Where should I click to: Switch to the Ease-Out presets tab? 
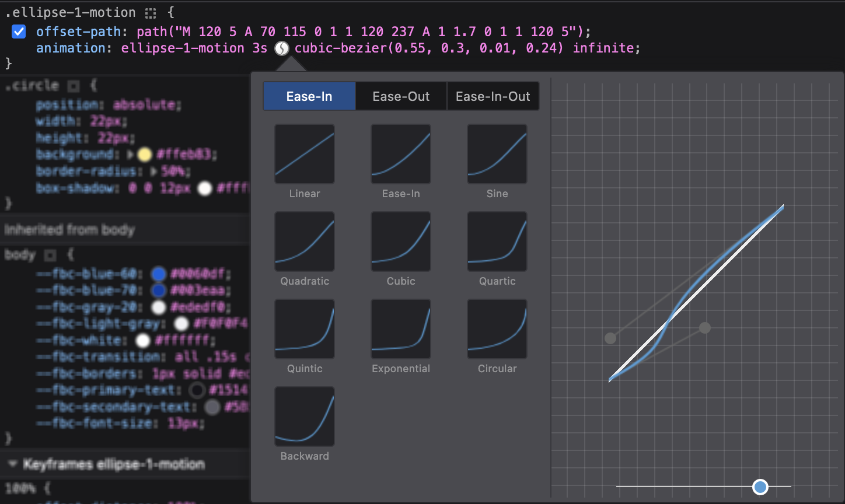(x=401, y=96)
